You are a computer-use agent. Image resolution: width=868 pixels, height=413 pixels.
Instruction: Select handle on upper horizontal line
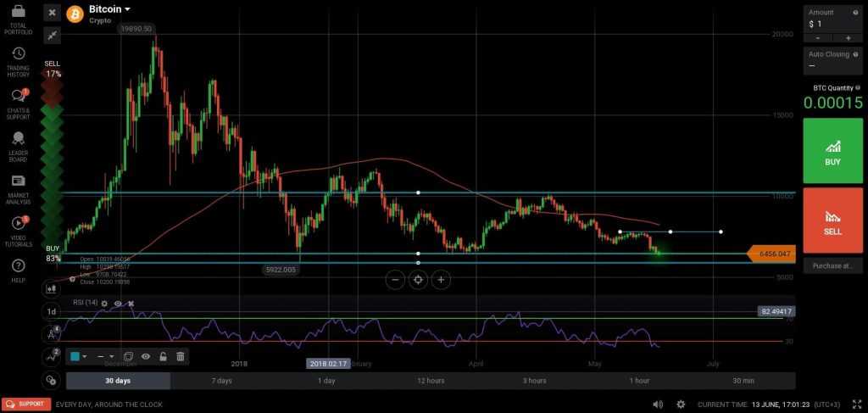point(418,193)
